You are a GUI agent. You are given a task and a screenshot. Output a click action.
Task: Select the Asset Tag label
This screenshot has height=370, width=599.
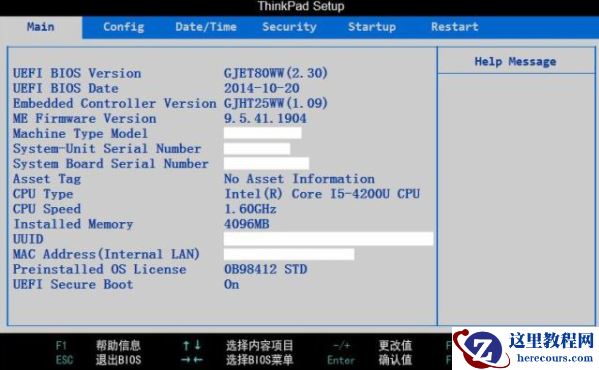point(47,179)
